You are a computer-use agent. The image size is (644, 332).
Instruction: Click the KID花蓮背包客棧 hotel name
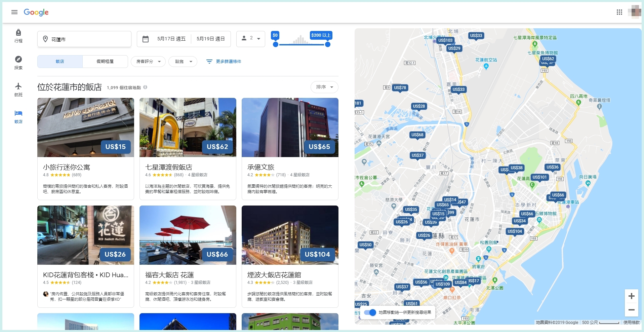[86, 275]
